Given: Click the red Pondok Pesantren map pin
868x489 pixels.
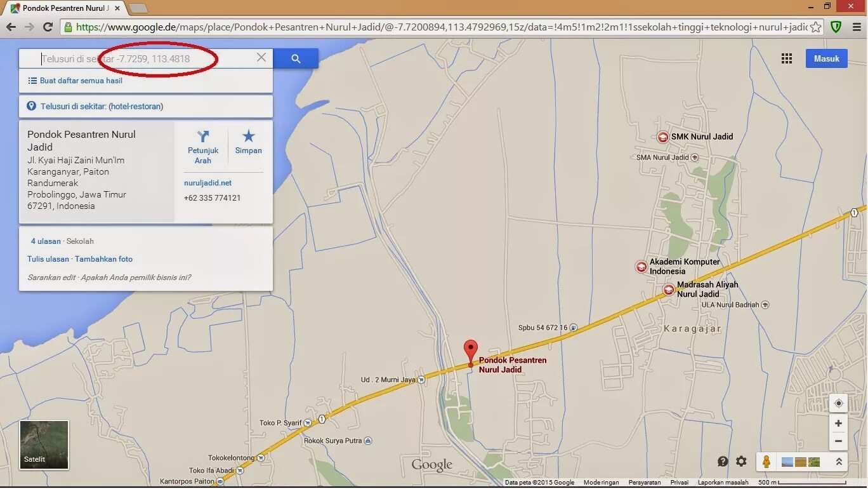Looking at the screenshot, I should 470,353.
